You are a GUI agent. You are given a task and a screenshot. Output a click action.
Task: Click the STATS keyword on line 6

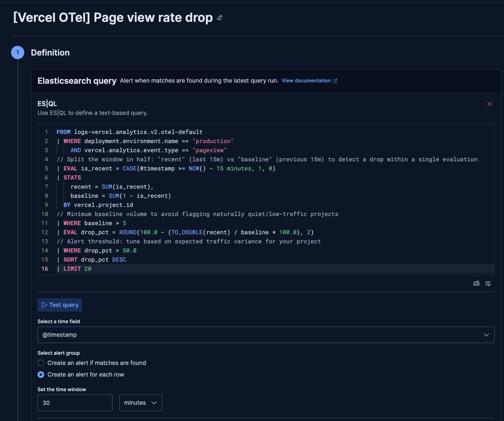coord(72,178)
